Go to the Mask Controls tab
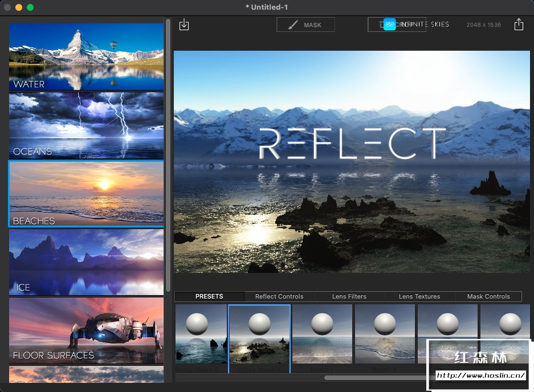Viewport: 534px width, 392px height. [x=488, y=296]
